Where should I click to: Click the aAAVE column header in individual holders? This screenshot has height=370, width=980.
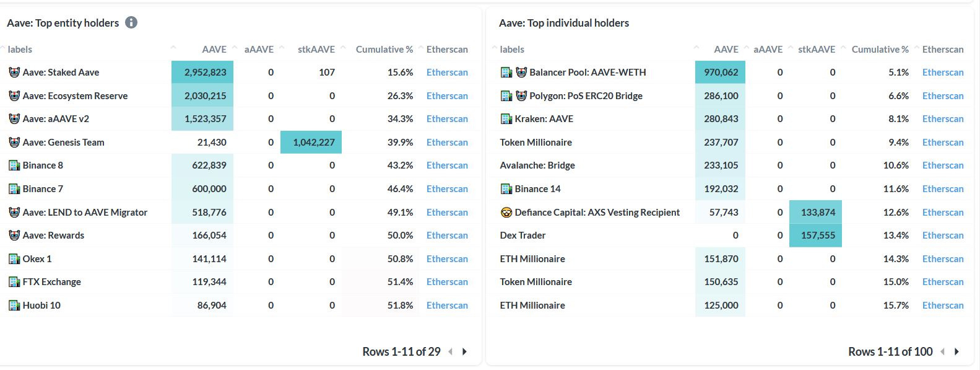pyautogui.click(x=768, y=49)
